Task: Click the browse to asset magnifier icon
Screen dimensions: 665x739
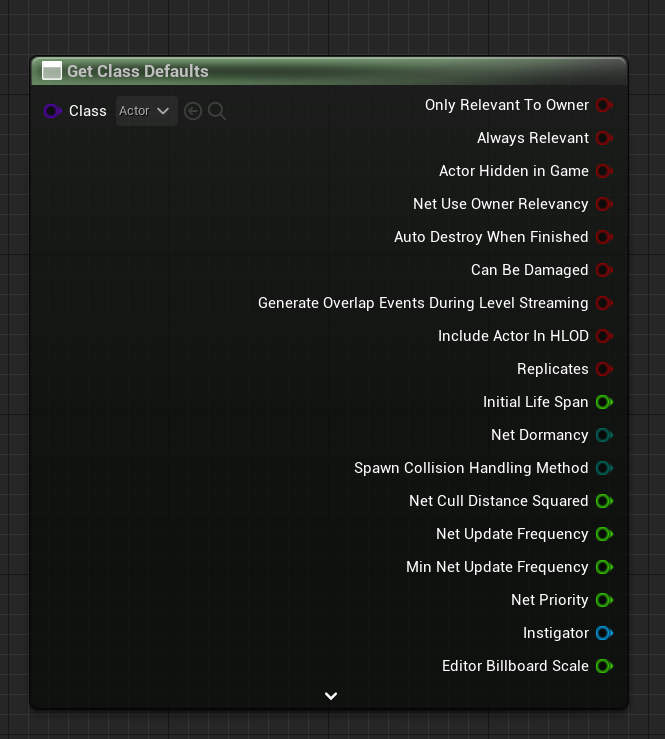Action: [217, 111]
